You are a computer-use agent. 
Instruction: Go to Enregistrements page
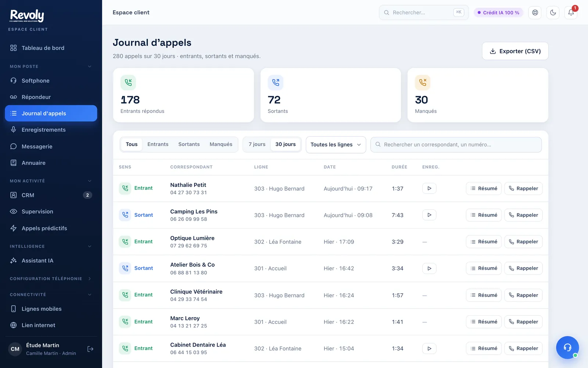(x=51, y=130)
